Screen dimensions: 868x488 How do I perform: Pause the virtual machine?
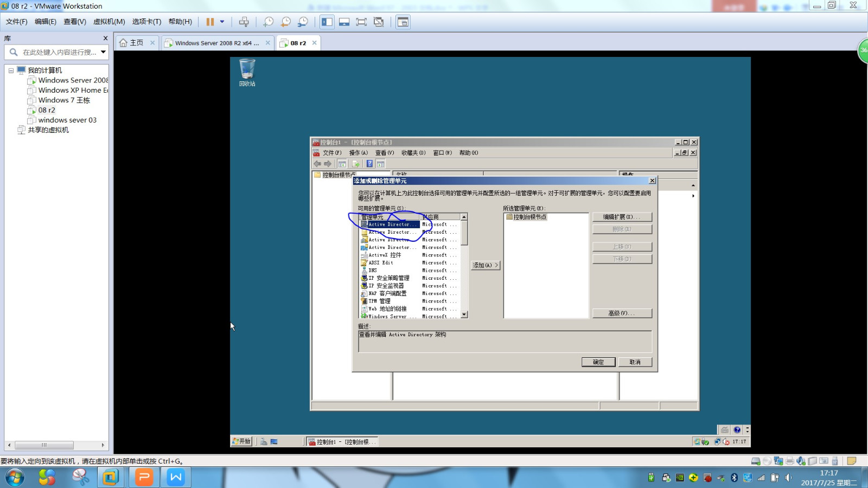click(210, 22)
